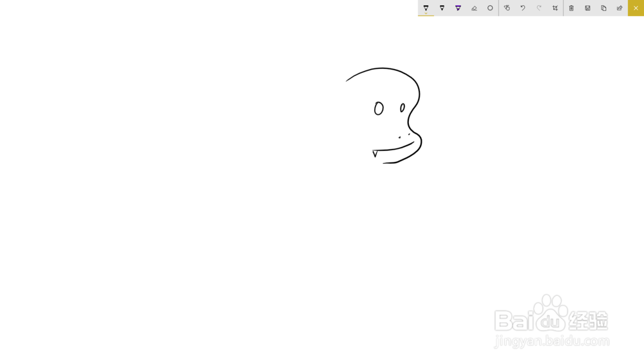644x363 pixels.
Task: Toggle touch writing hand icon
Action: click(x=507, y=8)
